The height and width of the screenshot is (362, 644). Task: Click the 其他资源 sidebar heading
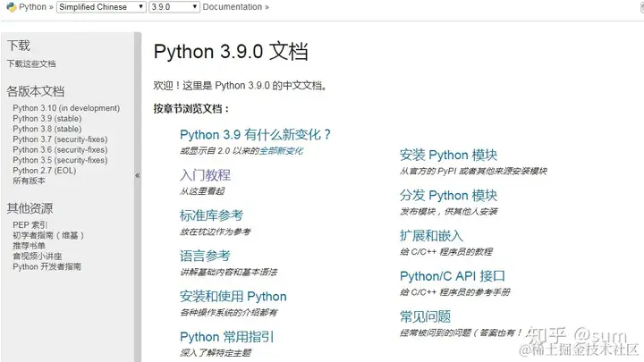(x=30, y=208)
